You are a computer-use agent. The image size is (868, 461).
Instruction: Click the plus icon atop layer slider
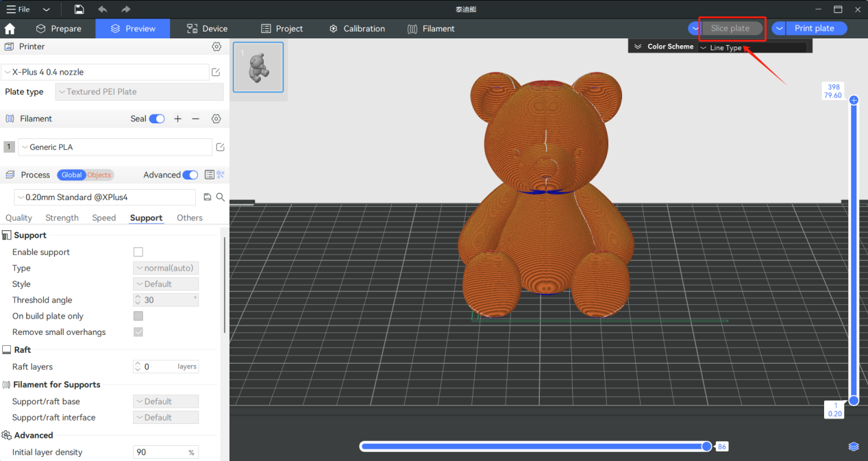click(854, 100)
